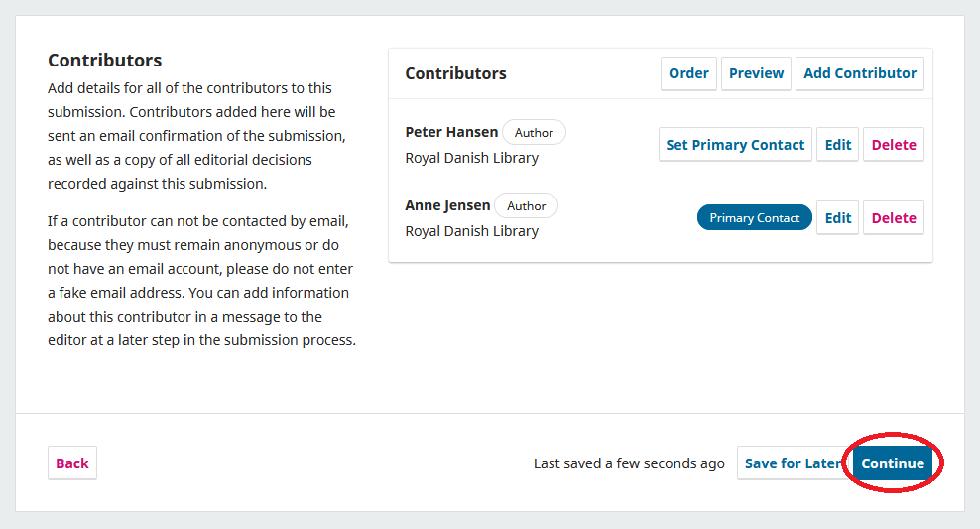
Task: Click the Author badge beside Peter Hansen
Action: [534, 133]
